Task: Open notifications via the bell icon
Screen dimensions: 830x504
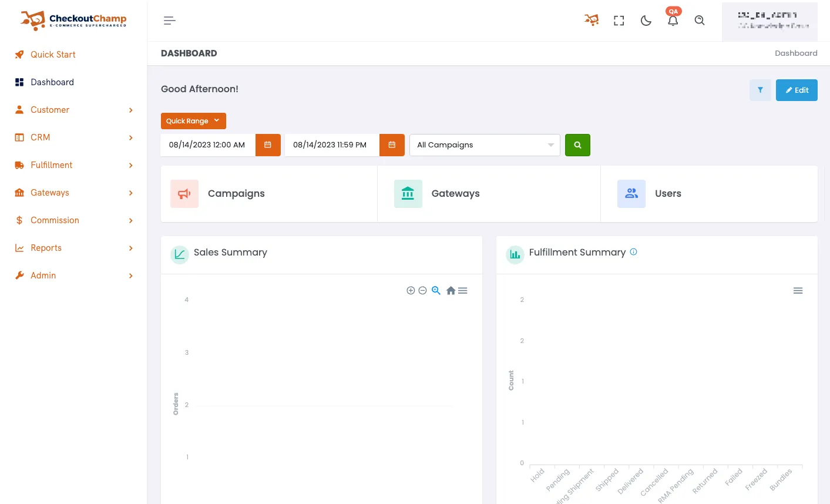Action: [x=673, y=20]
